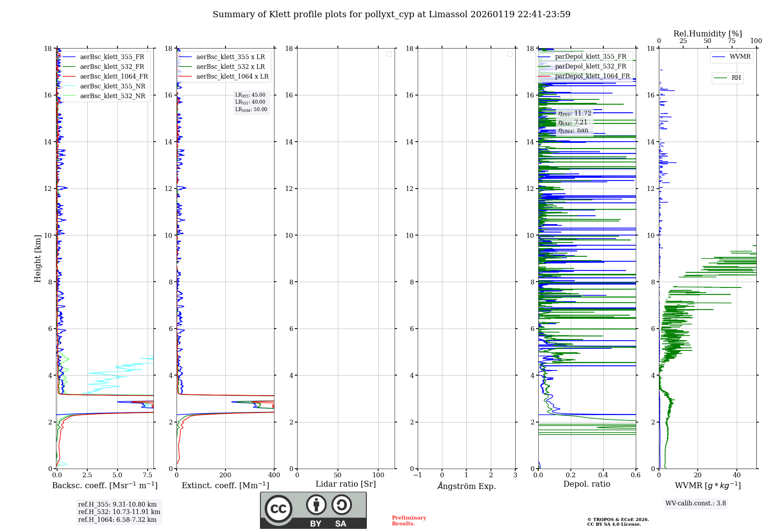The height and width of the screenshot is (532, 783).
Task: Click the eta depolarization constants annotation
Action: 574,122
